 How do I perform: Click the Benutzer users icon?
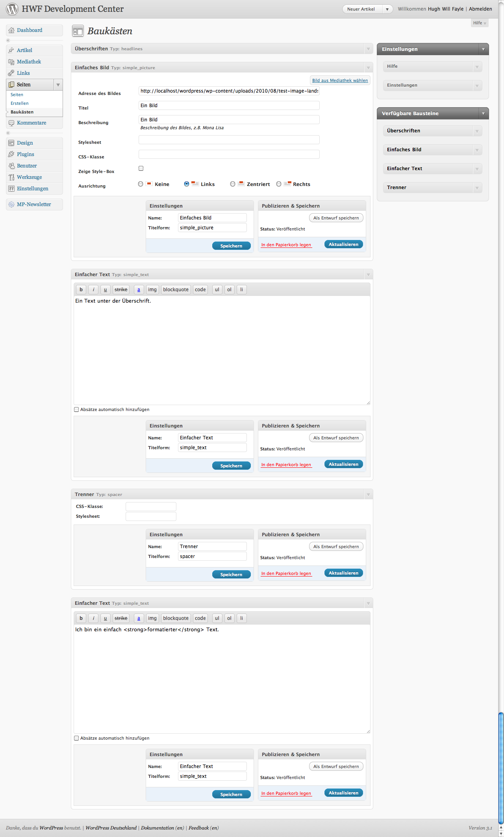(11, 166)
